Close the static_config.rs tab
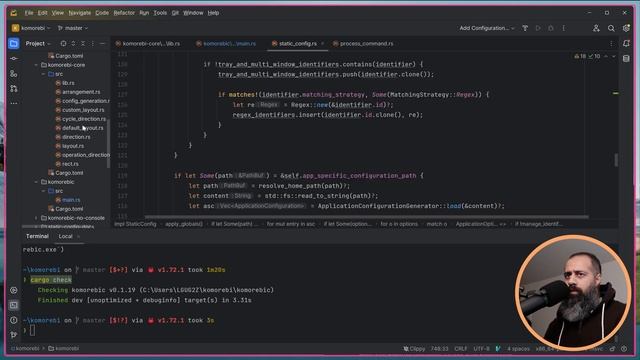This screenshot has width=640, height=360. tap(322, 44)
